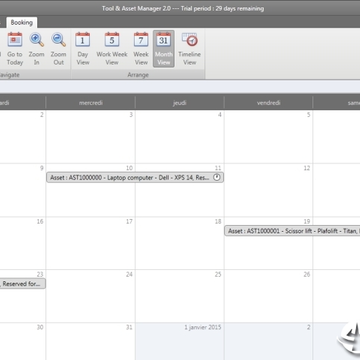Select the day cell numbered 26
This screenshot has width=360, height=360.
pyautogui.click(x=269, y=296)
